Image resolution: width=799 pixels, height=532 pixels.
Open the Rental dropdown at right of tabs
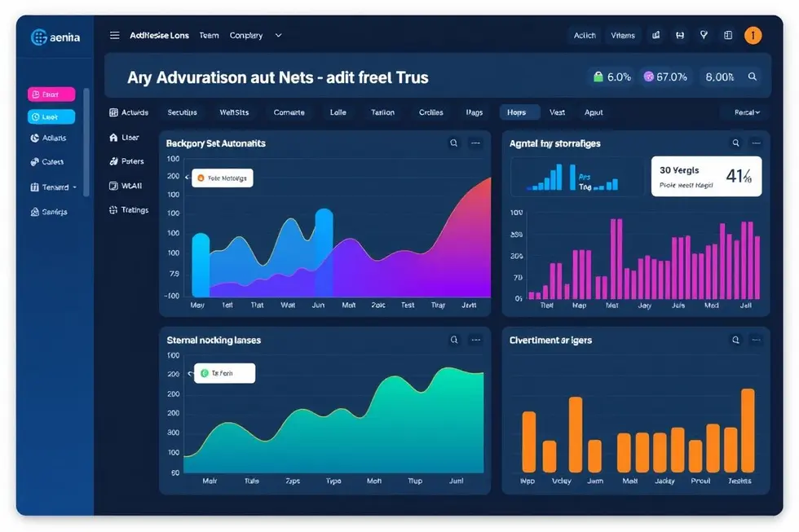(x=746, y=112)
